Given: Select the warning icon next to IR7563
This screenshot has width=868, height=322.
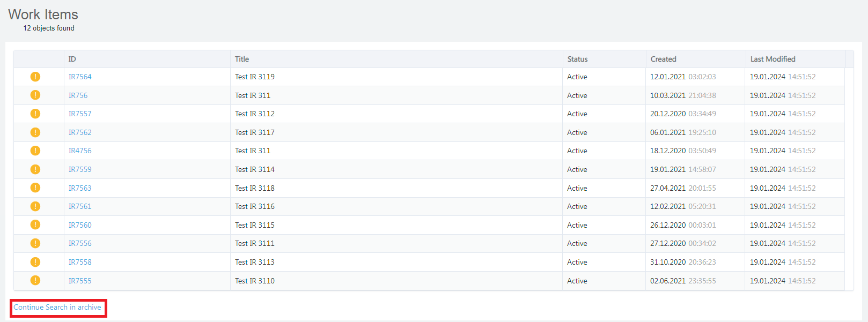Looking at the screenshot, I should (x=35, y=188).
